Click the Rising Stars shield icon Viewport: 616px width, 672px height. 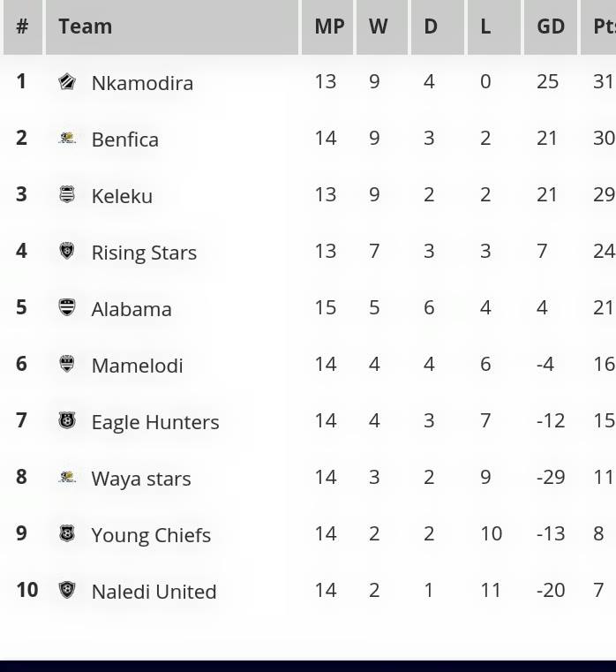click(67, 251)
